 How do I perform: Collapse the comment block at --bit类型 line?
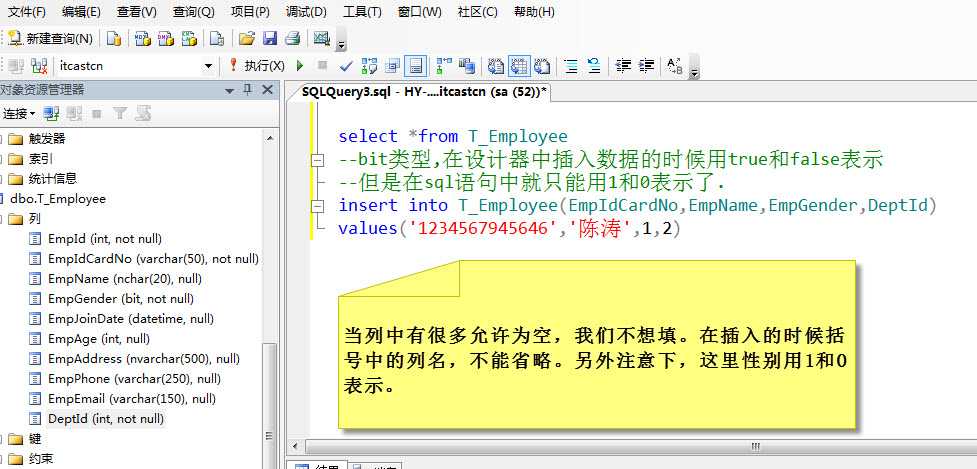318,160
